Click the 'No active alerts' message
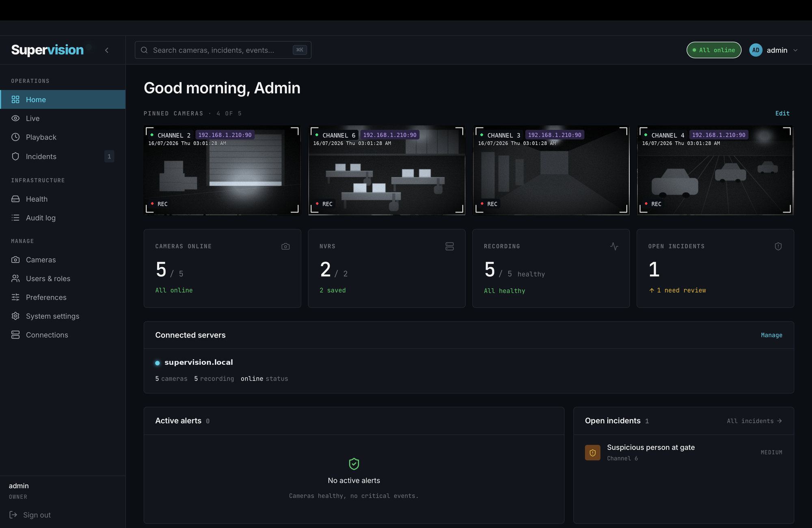This screenshot has width=812, height=528. [x=354, y=480]
